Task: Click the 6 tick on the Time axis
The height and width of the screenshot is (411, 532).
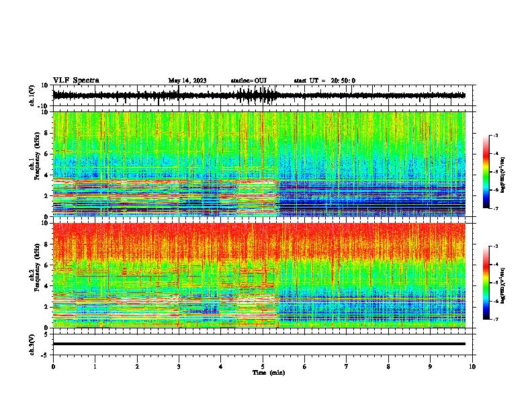Action: click(x=305, y=367)
